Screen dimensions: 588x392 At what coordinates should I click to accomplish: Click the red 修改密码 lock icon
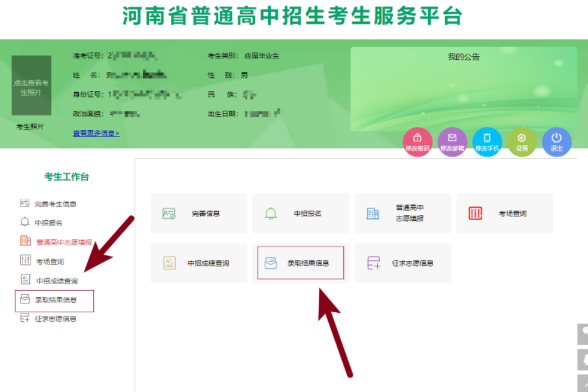click(x=417, y=141)
